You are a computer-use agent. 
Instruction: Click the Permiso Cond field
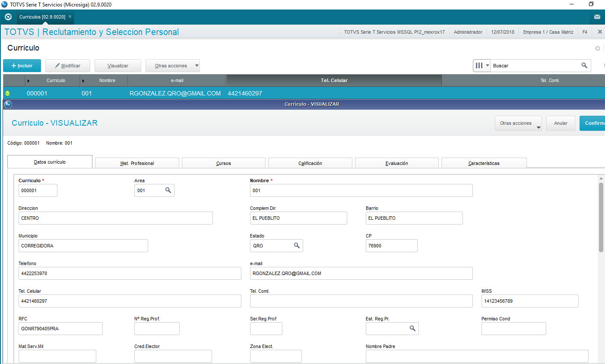[514, 329]
